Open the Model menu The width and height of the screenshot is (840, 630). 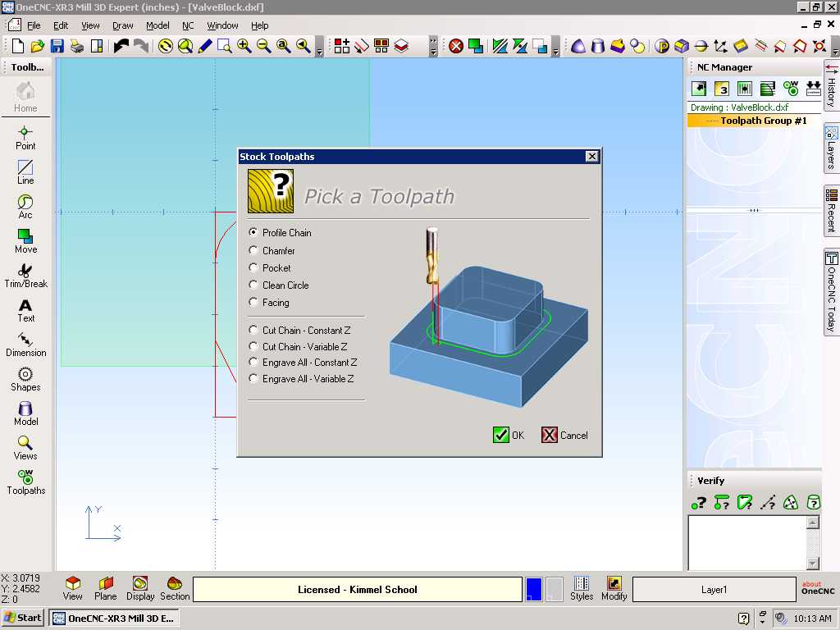[x=157, y=25]
